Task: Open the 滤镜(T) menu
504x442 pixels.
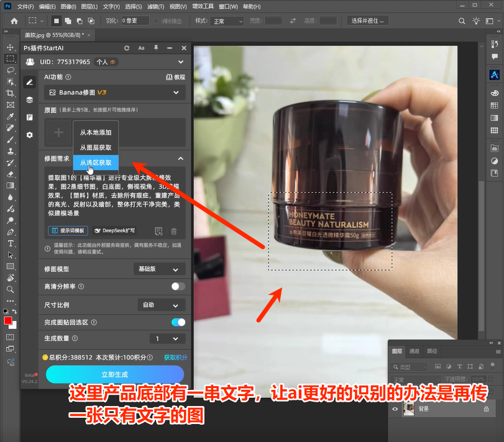Action: point(155,6)
